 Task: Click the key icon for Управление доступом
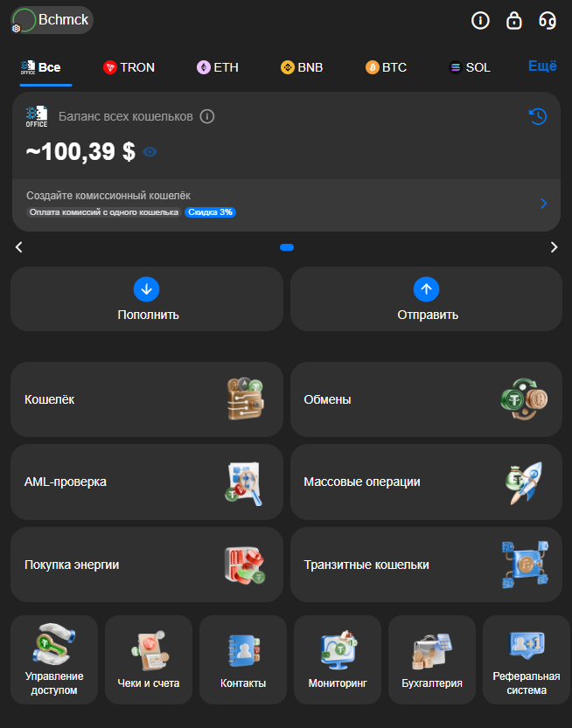pos(54,644)
